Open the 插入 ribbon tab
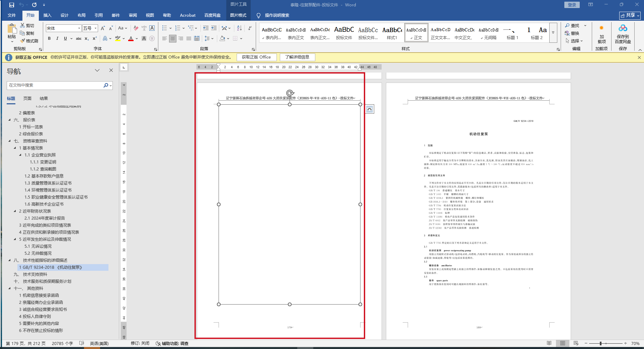Screen dimensions: 644x349 coord(47,15)
